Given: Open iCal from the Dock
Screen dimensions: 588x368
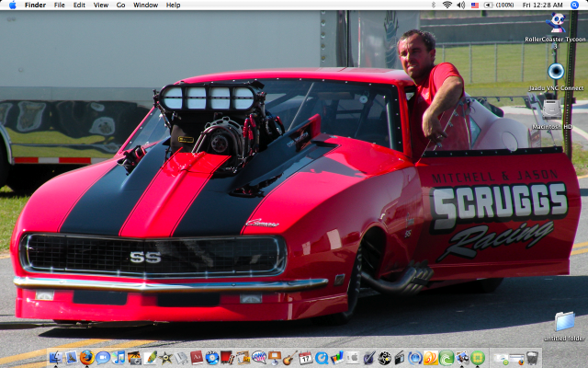Looking at the screenshot, I should [x=306, y=357].
